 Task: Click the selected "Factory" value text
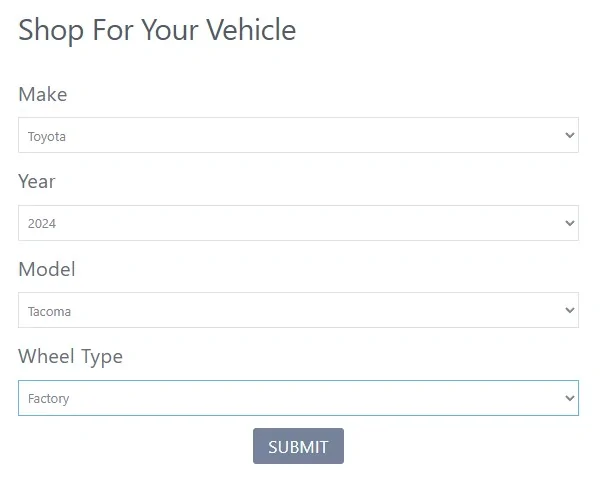48,399
